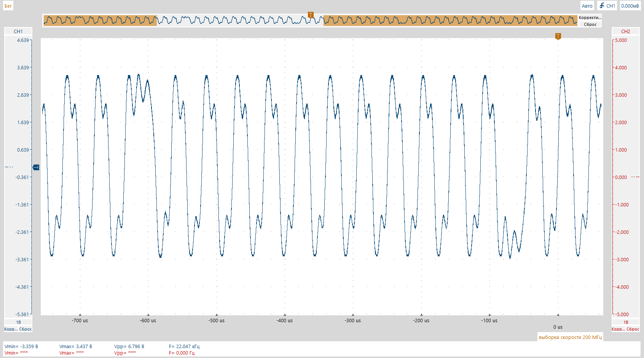Open the CH1 1В volts-per-division selector
Viewport: 644px width, 358px height.
18,322
